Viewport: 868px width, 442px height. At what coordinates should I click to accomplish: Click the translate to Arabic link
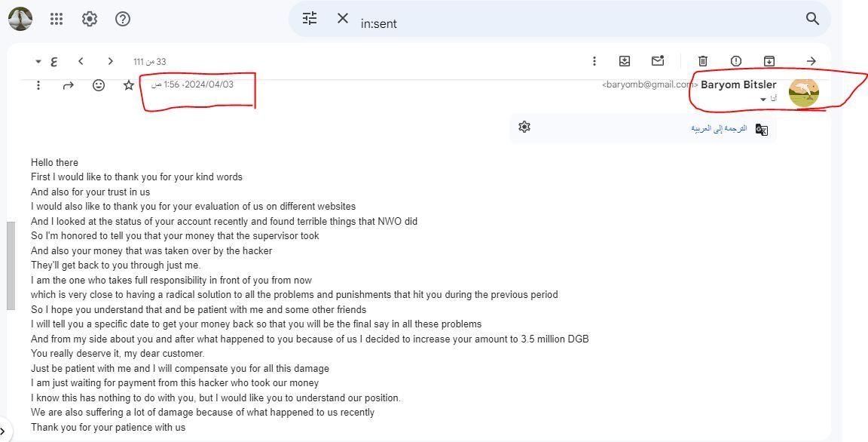[x=719, y=128]
